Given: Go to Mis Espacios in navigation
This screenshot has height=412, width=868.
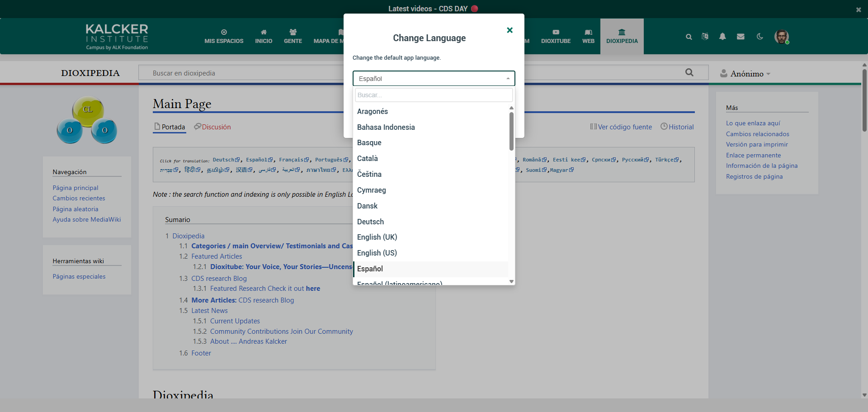Looking at the screenshot, I should 224,36.
